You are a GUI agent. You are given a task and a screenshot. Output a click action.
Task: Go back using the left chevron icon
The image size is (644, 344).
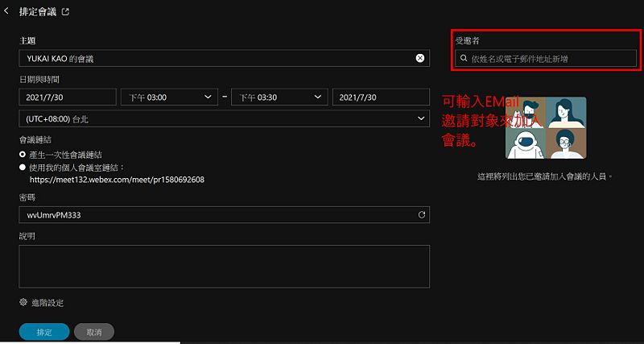click(x=6, y=11)
